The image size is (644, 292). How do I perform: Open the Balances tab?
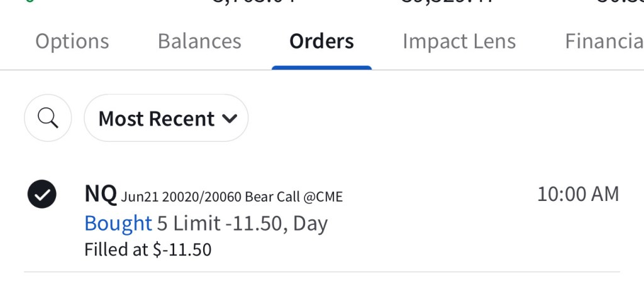pos(199,41)
